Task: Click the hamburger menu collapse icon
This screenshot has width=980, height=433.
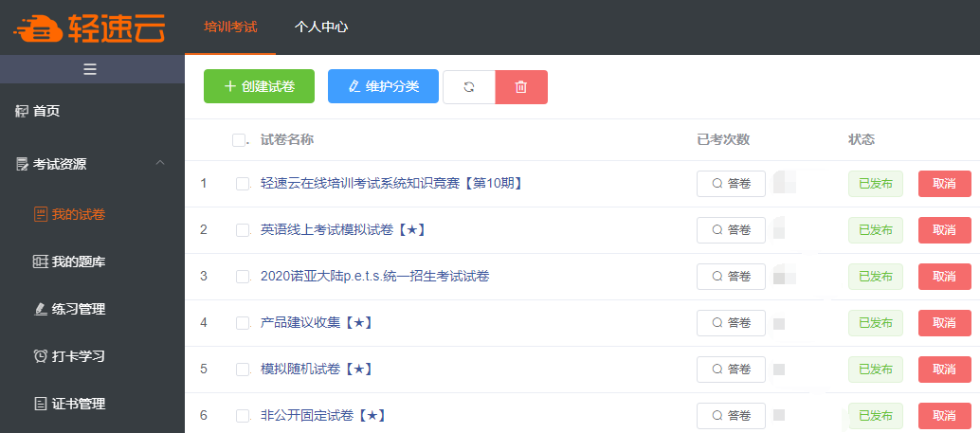Action: point(90,69)
